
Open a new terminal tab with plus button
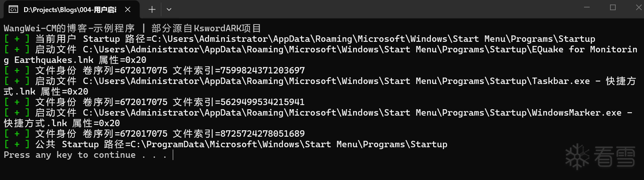pyautogui.click(x=152, y=9)
